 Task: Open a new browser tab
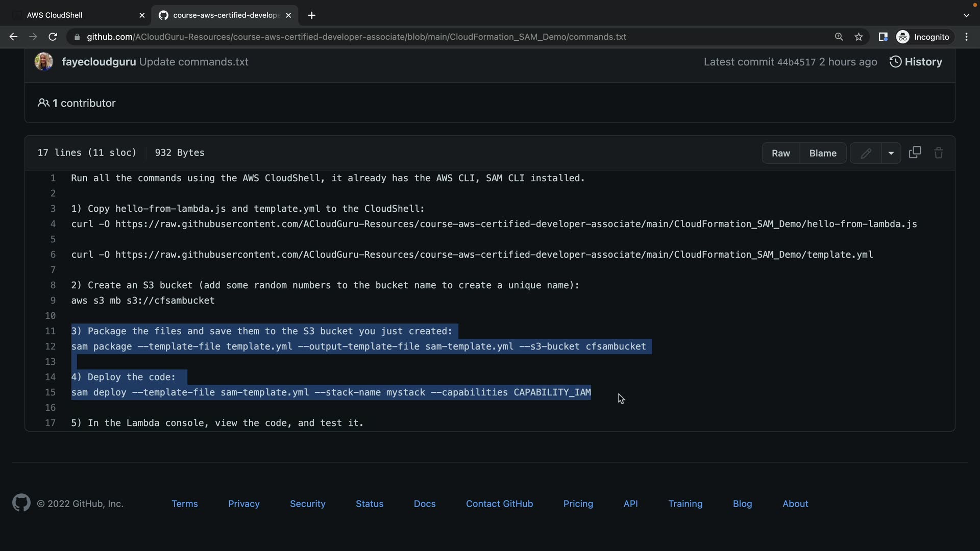pos(311,15)
